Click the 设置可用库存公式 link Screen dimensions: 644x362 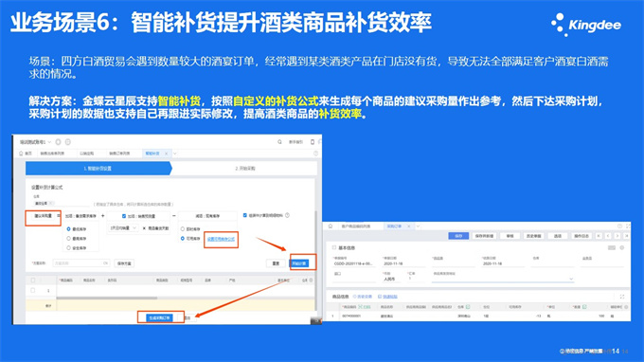221,239
